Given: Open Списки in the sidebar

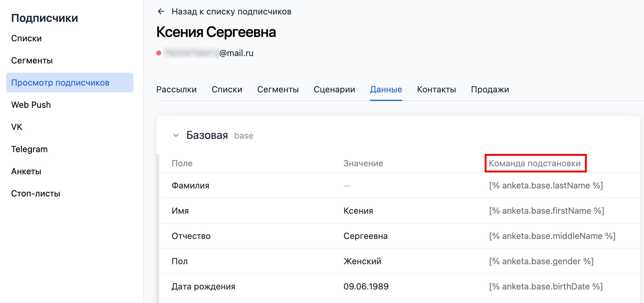Looking at the screenshot, I should [x=26, y=38].
